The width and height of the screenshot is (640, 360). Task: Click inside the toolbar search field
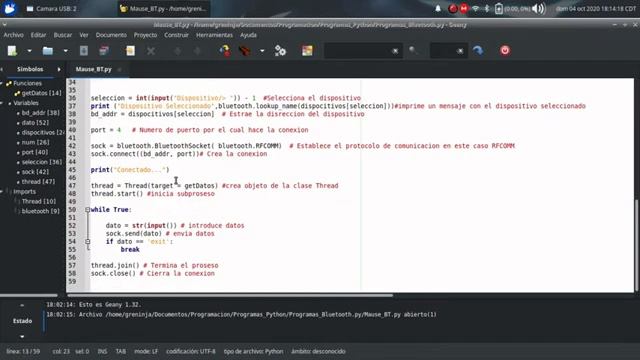coord(358,51)
